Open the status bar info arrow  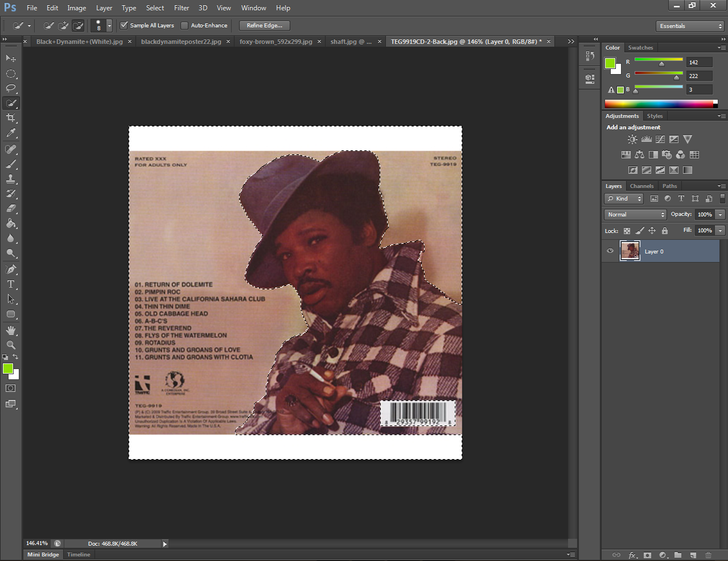point(165,544)
